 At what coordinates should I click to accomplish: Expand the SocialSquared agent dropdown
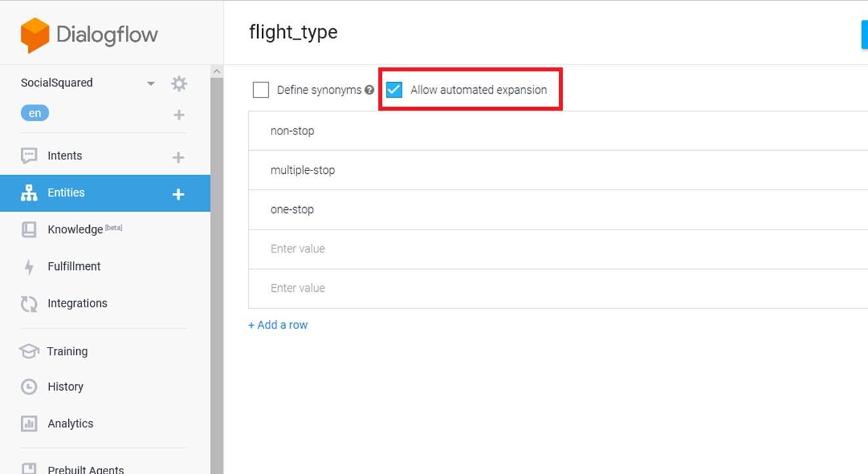coord(151,83)
